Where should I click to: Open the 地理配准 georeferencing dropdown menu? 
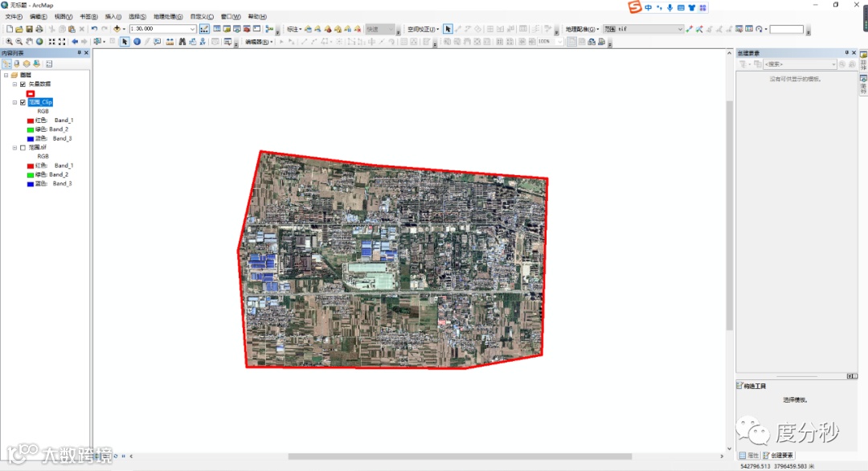point(582,29)
